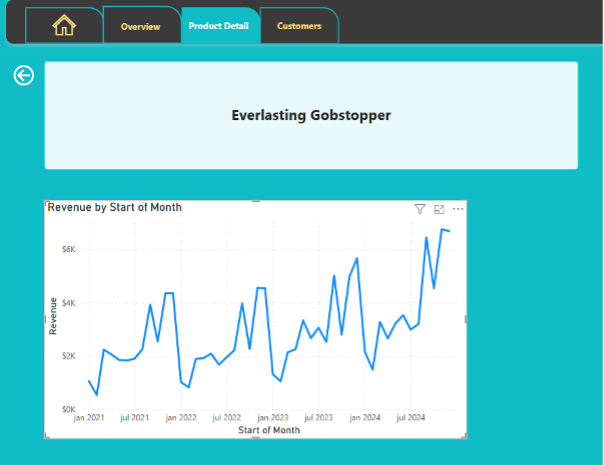
Task: Click the Revenue y-axis label
Action: 53,316
